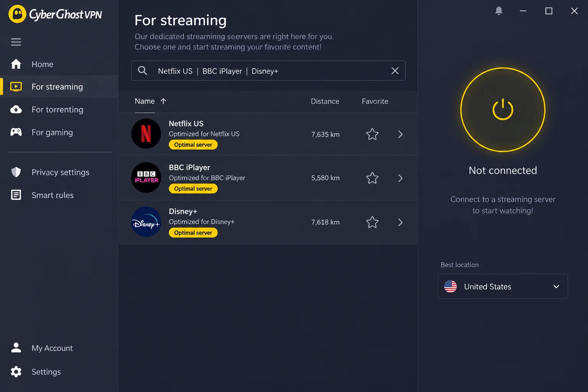Click the For gaming controller icon
Image resolution: width=588 pixels, height=392 pixels.
click(16, 132)
